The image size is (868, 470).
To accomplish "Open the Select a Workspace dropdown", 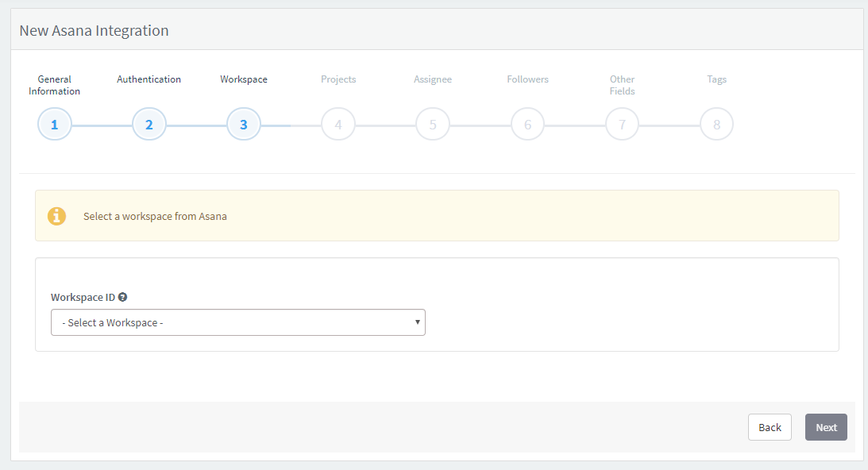I will (x=238, y=322).
